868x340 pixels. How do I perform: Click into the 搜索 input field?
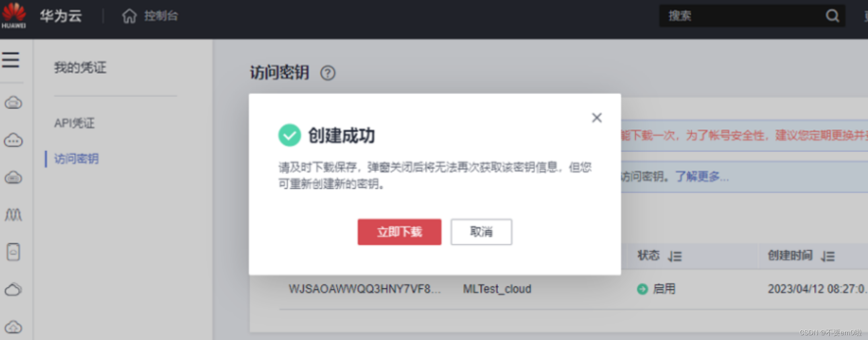point(742,16)
